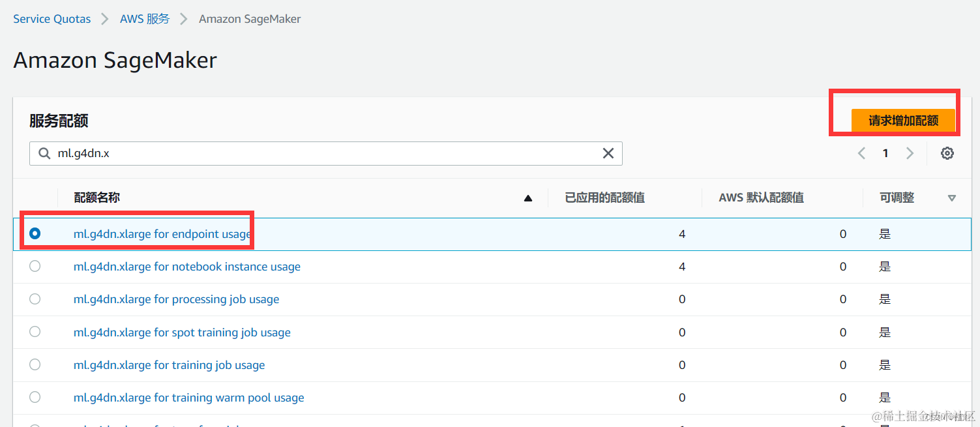
Task: Select endpoint usage quota radio button
Action: click(x=35, y=233)
